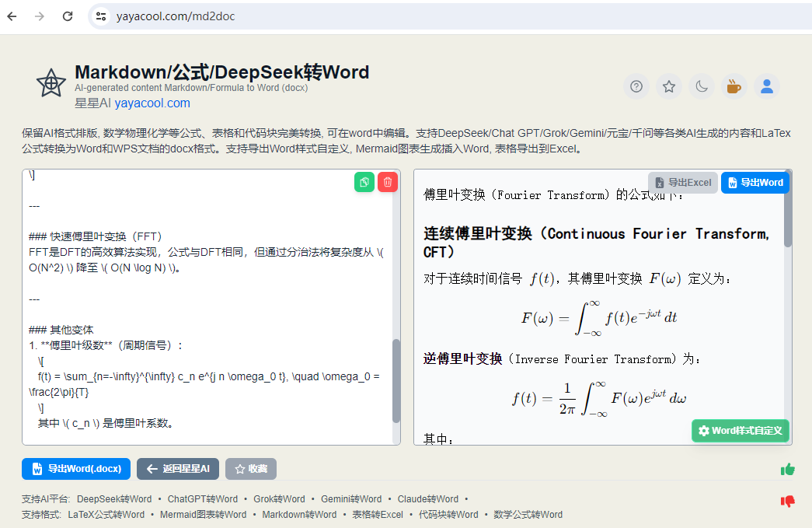Open the LaTeX公式转Word link
812x528 pixels.
[x=106, y=515]
